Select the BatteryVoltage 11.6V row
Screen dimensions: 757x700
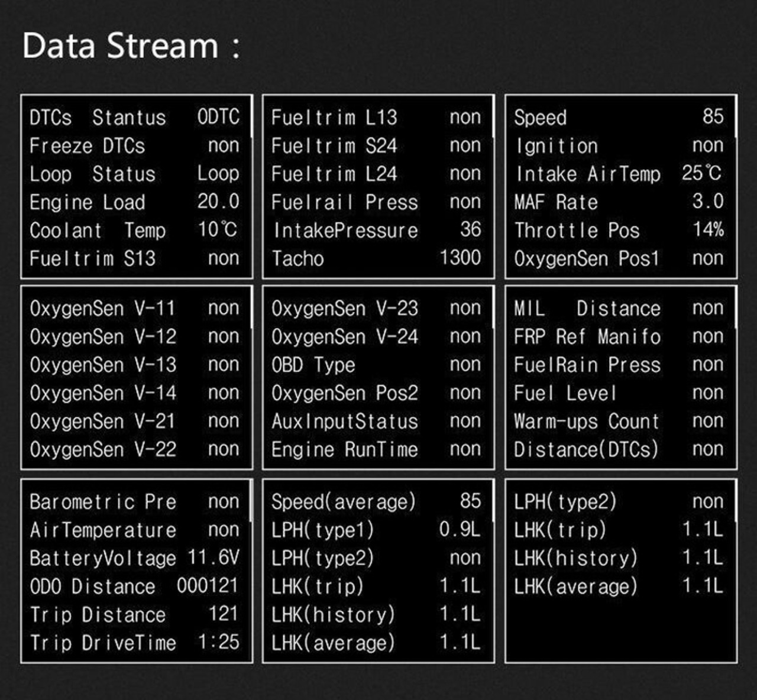tap(135, 558)
